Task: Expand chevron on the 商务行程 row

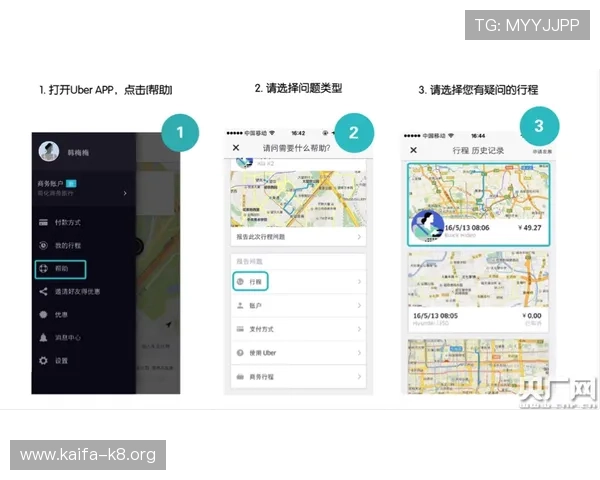Action: (359, 377)
